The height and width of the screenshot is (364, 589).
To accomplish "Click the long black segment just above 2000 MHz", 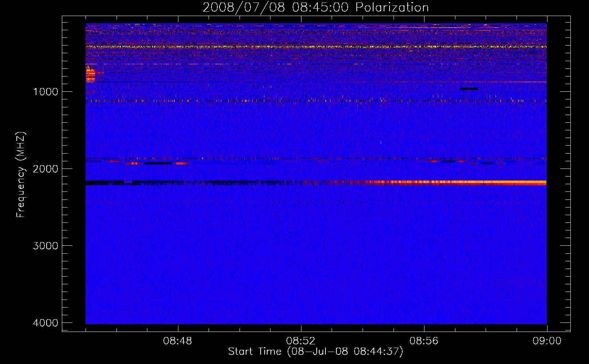I will pyautogui.click(x=158, y=163).
